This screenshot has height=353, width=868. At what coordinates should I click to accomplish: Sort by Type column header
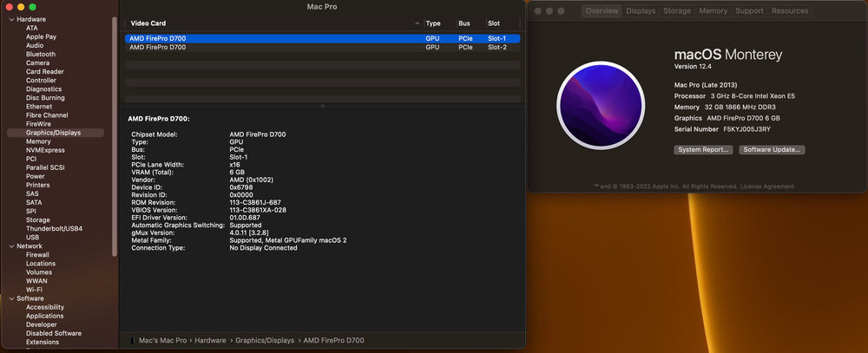pyautogui.click(x=433, y=23)
